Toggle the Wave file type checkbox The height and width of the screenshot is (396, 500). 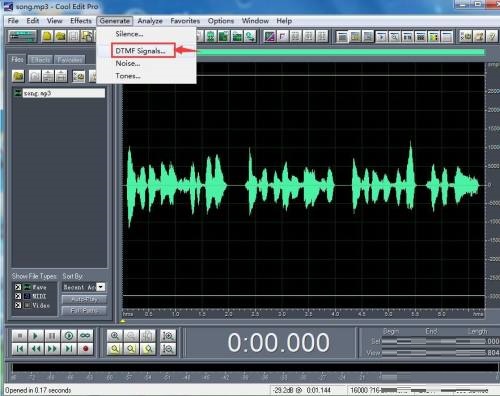coord(18,287)
